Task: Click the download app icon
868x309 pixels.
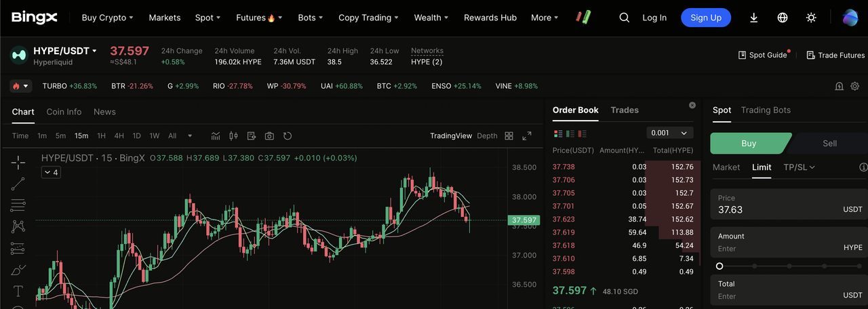Action: (754, 18)
